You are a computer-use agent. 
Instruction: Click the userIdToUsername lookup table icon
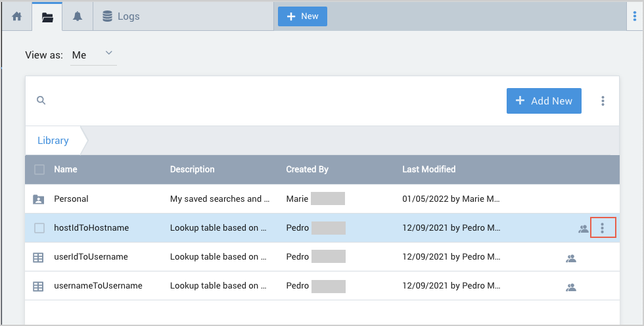coord(39,258)
